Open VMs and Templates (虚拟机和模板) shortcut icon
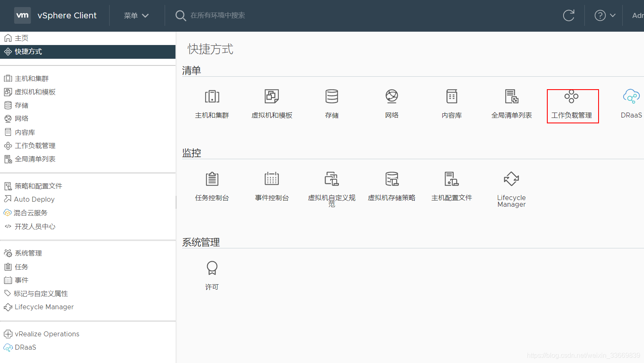This screenshot has height=363, width=644. pyautogui.click(x=272, y=97)
